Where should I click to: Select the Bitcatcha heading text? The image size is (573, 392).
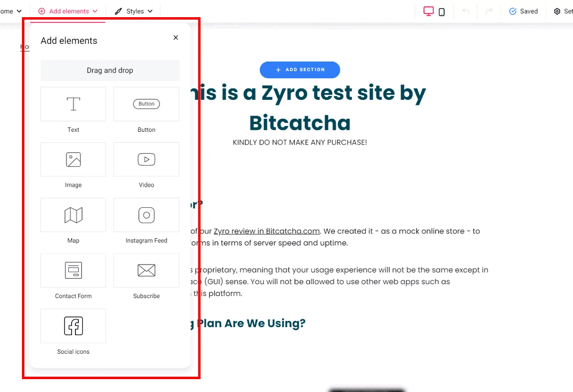click(x=300, y=123)
